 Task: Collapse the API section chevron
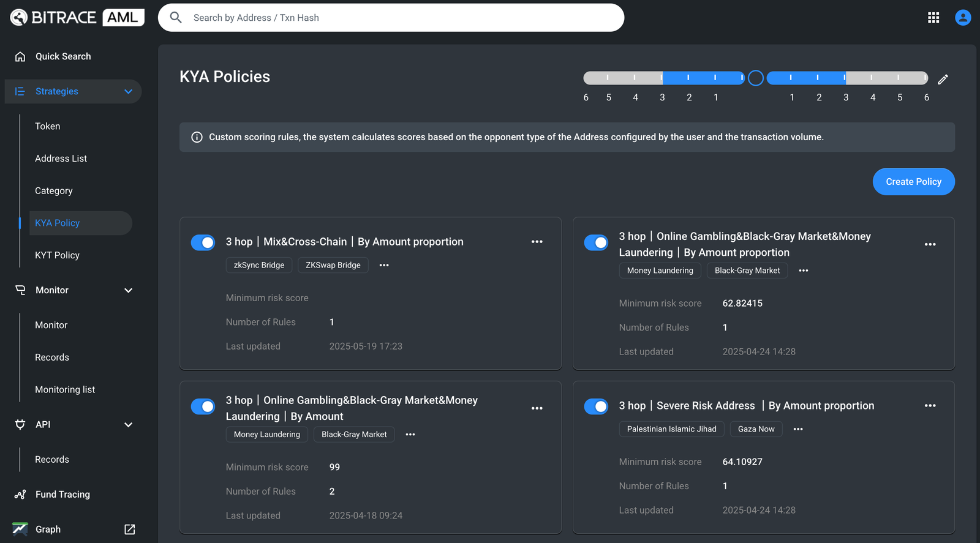(x=129, y=425)
